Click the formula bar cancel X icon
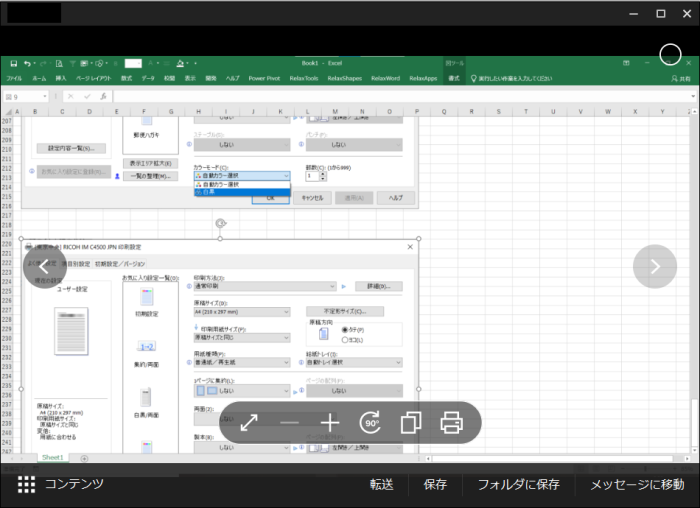The image size is (700, 508). (71, 96)
